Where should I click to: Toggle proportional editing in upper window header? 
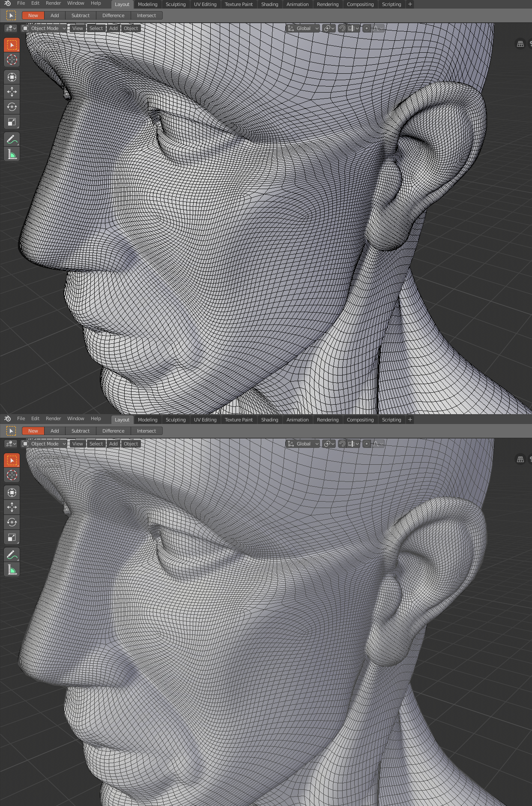coord(367,28)
